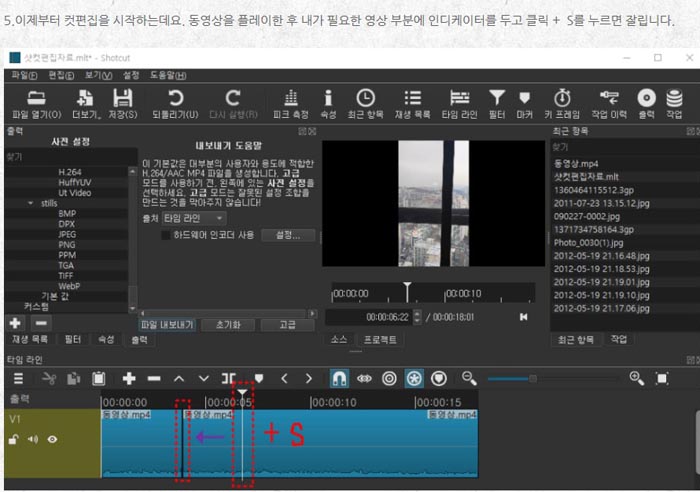The width and height of the screenshot is (700, 492).
Task: Go to next marker arrow
Action: (309, 379)
